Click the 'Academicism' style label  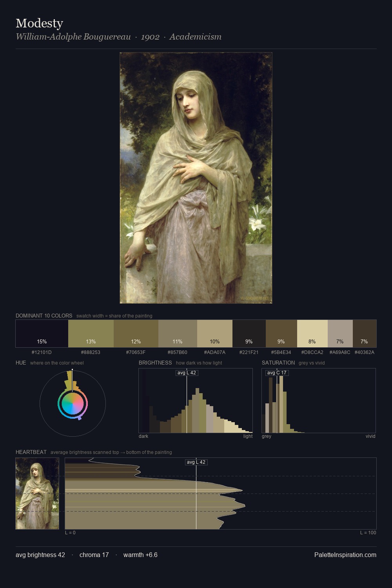tap(195, 37)
